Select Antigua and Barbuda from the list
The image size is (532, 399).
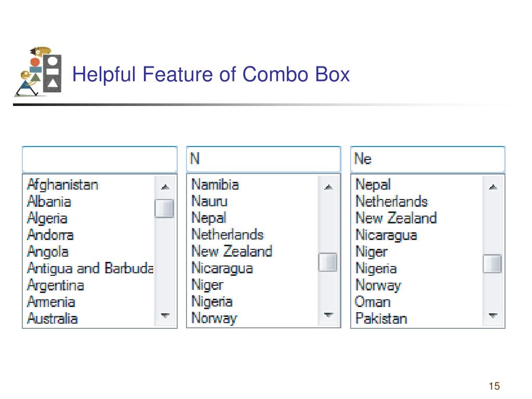point(90,269)
